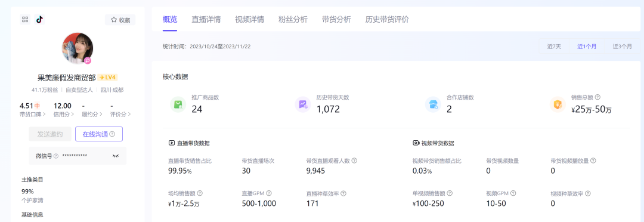Click the 1,072 历史带货天数 value
Screen dimensions: 644x222
tap(328, 109)
